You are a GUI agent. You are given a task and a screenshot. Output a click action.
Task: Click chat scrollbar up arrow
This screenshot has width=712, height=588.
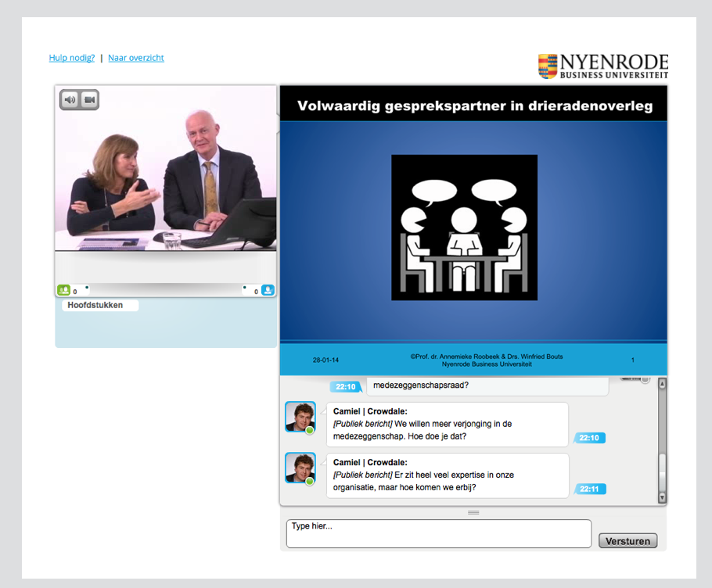pyautogui.click(x=662, y=384)
